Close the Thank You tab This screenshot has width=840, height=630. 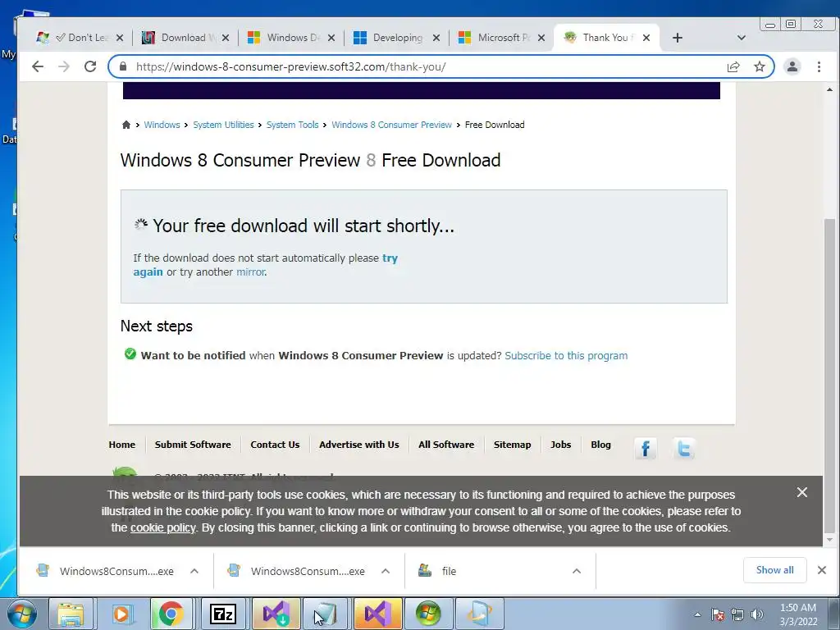pos(646,38)
